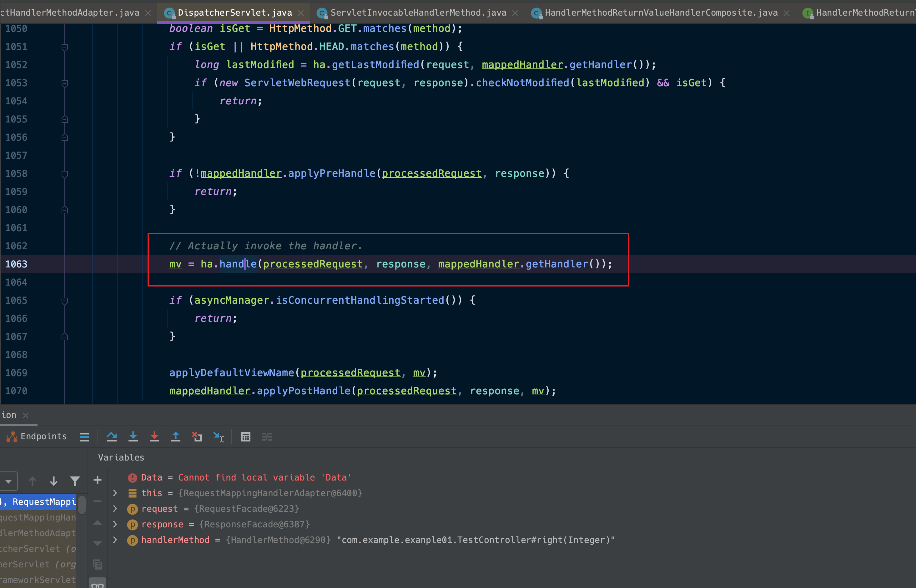Expand the 'this' variable node
Screen dimensions: 916x588
115,493
